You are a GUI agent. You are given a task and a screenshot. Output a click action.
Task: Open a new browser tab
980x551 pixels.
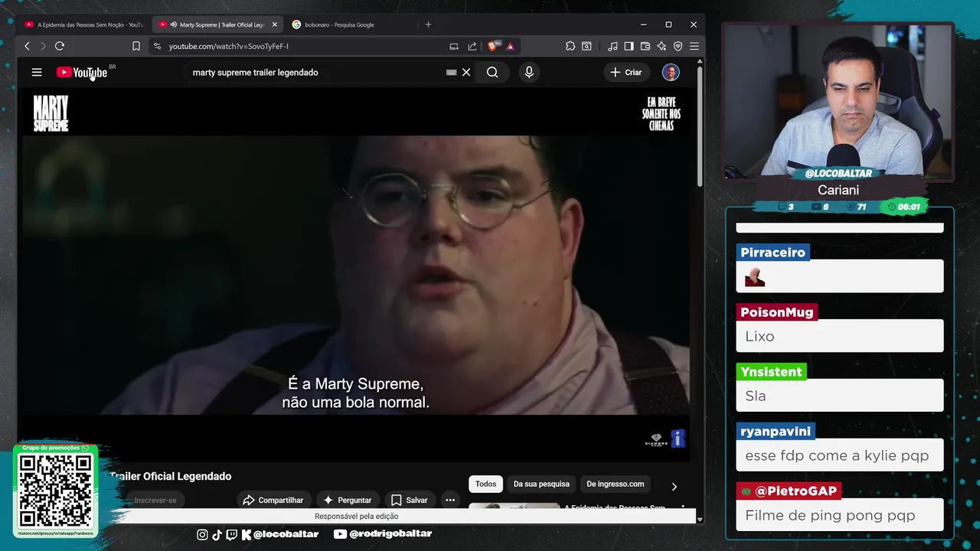point(428,24)
